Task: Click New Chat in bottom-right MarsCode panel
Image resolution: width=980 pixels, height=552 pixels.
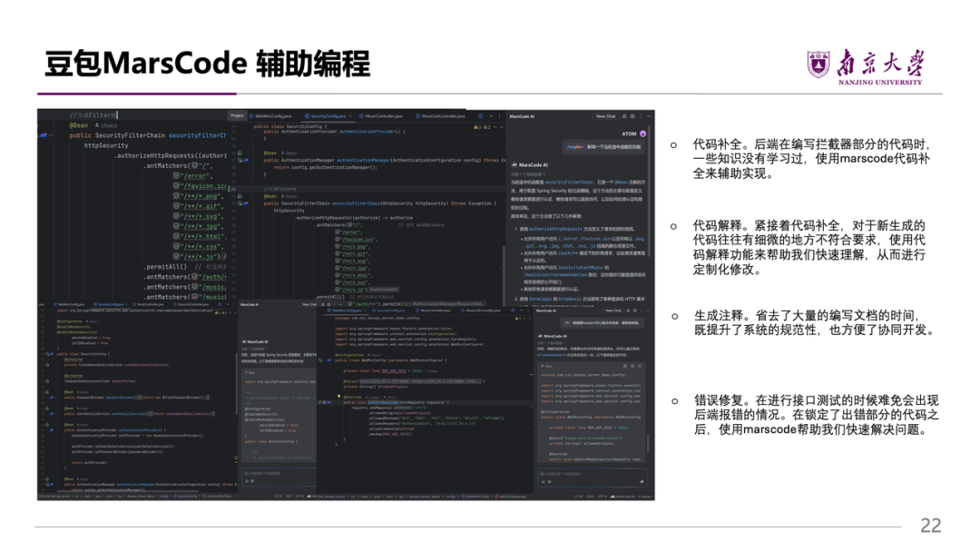Action: pos(612,310)
